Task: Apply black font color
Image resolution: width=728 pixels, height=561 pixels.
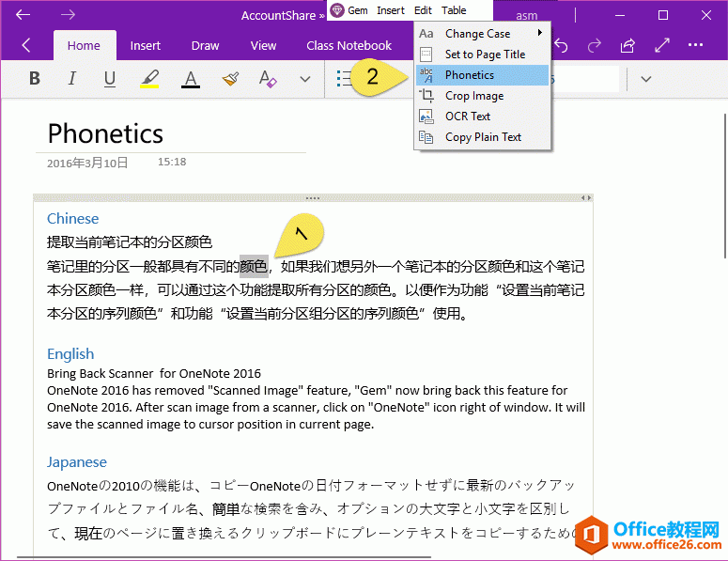Action: coord(191,79)
